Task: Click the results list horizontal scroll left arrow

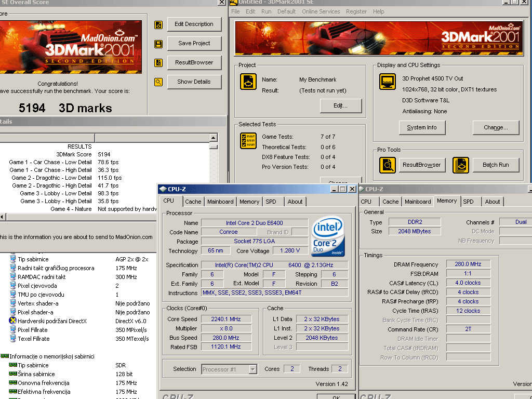Action: click(x=3, y=217)
